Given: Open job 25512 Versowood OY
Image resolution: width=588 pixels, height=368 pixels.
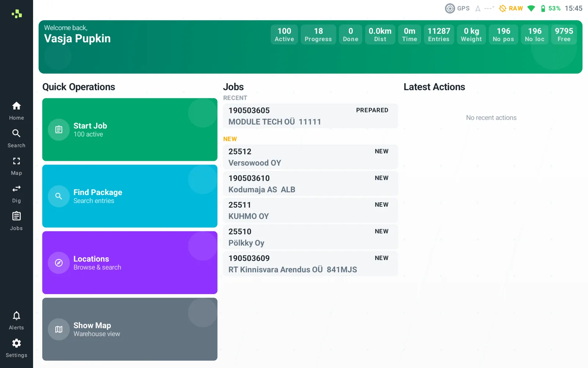Looking at the screenshot, I should (311, 157).
